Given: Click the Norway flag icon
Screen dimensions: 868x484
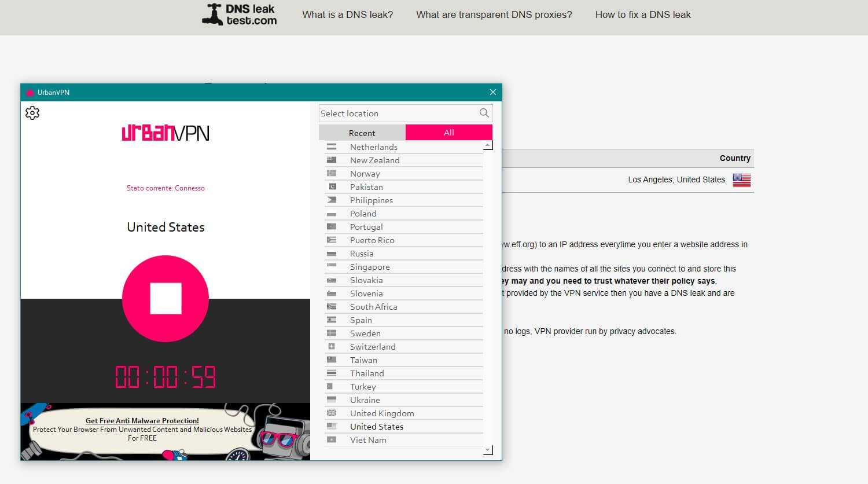Looking at the screenshot, I should click(332, 174).
